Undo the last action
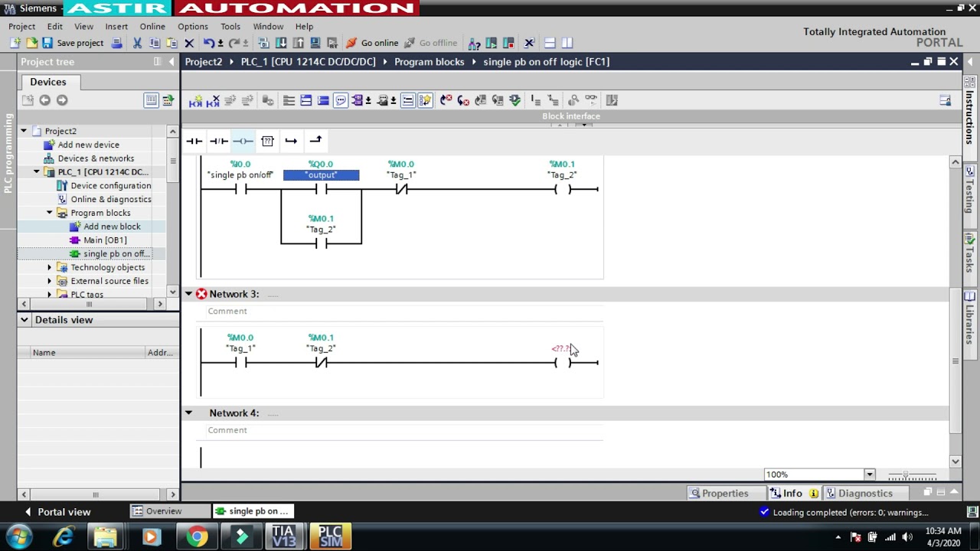 tap(208, 43)
